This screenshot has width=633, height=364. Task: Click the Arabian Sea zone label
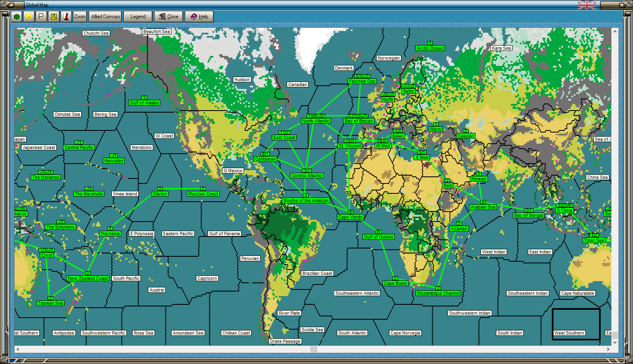(x=483, y=207)
